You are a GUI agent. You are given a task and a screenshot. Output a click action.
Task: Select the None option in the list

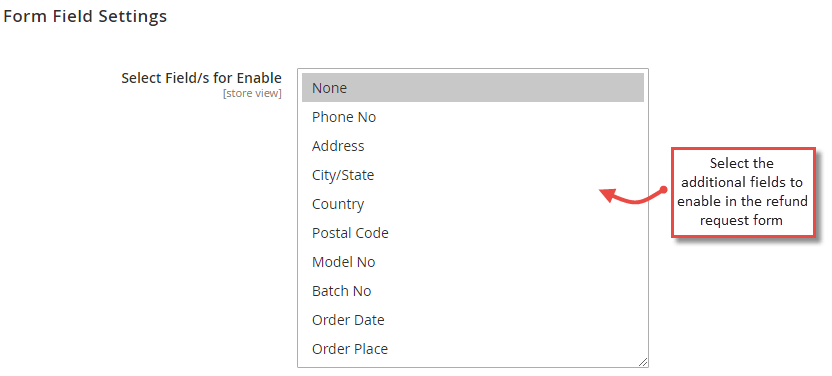coord(473,88)
